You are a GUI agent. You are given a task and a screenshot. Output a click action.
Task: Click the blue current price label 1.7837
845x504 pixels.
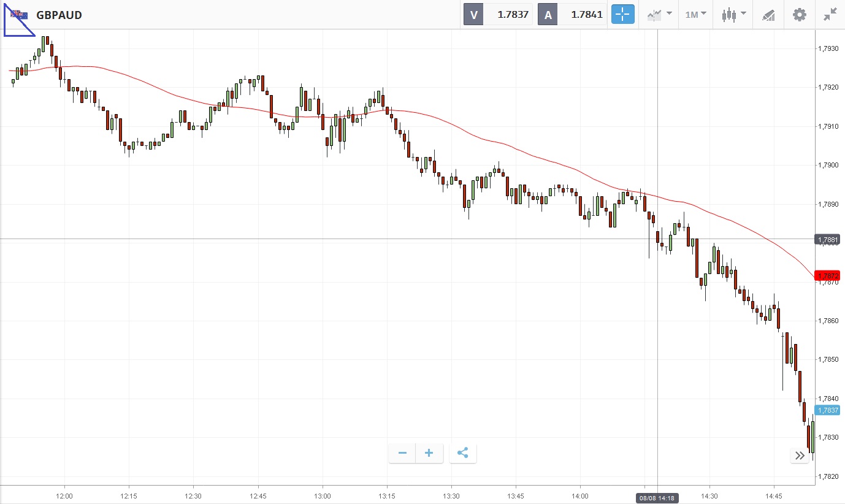coord(827,410)
